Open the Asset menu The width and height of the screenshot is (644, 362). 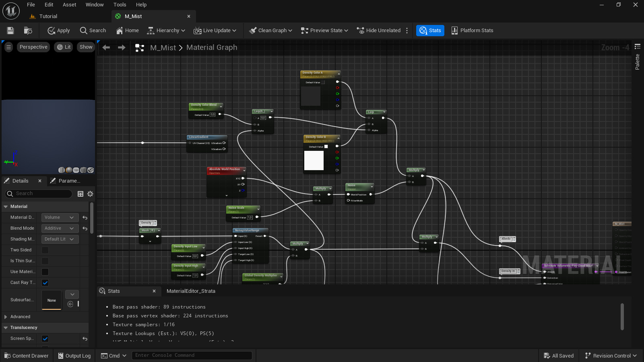(69, 5)
